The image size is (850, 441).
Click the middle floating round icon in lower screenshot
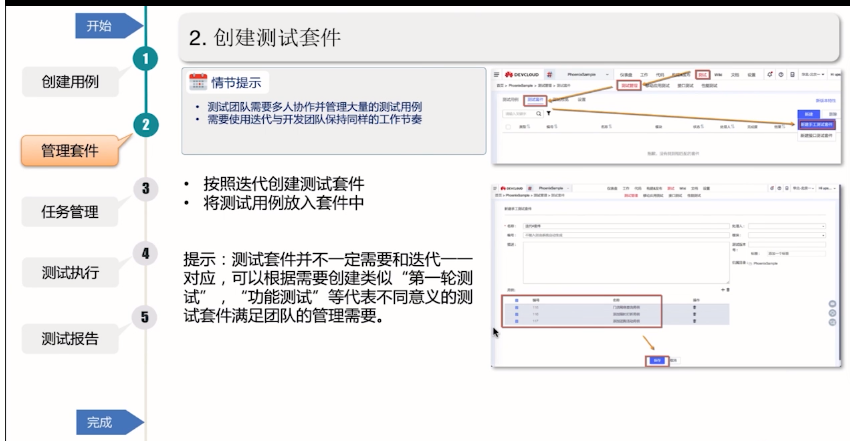pyautogui.click(x=832, y=313)
